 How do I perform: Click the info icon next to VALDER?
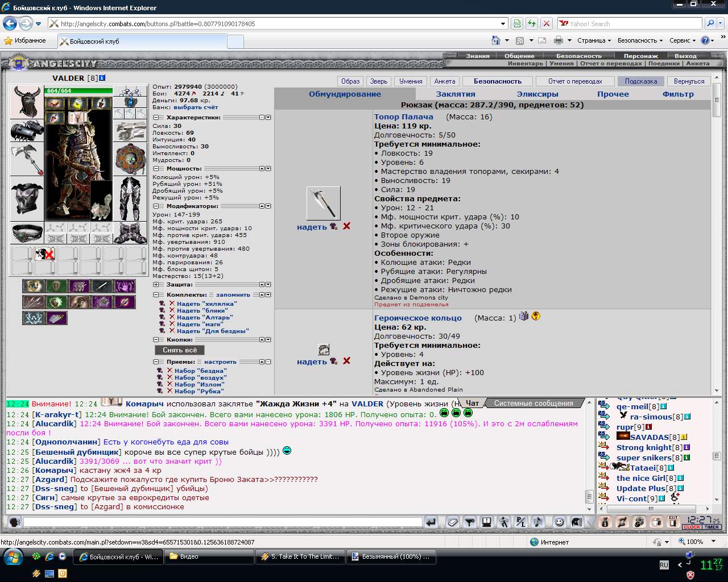click(102, 78)
